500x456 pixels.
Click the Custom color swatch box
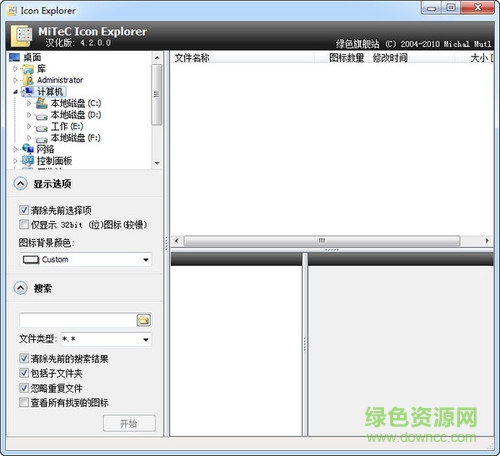click(31, 260)
